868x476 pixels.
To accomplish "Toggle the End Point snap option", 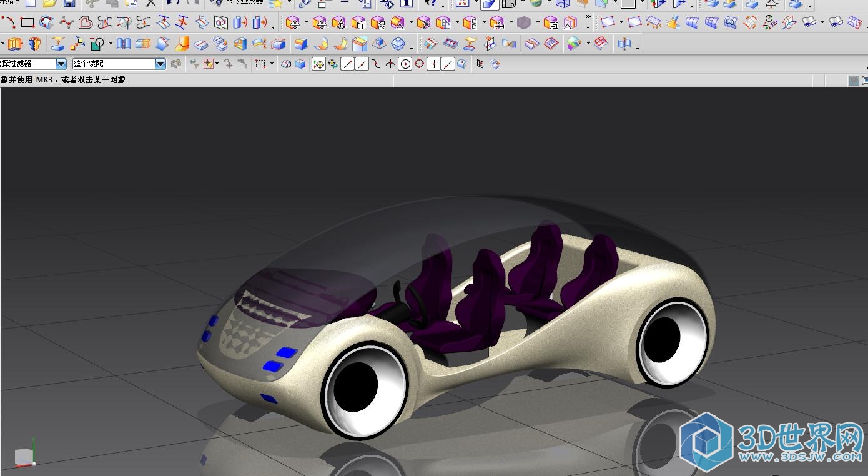I will (x=348, y=64).
